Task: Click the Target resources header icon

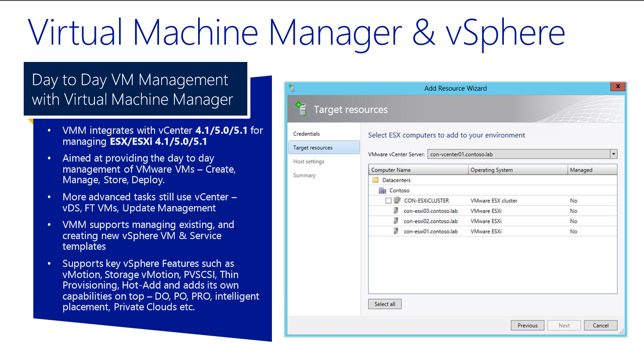Action: (x=301, y=109)
